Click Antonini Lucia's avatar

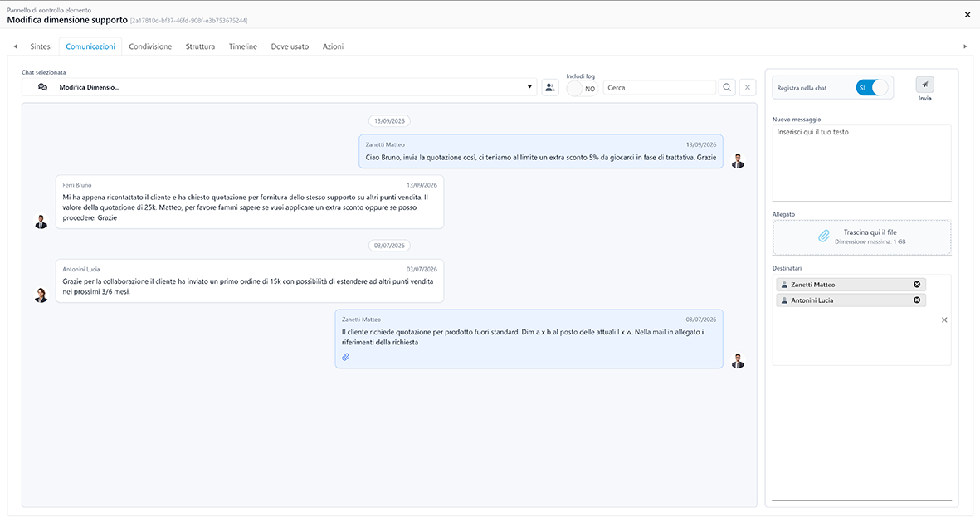pyautogui.click(x=41, y=295)
